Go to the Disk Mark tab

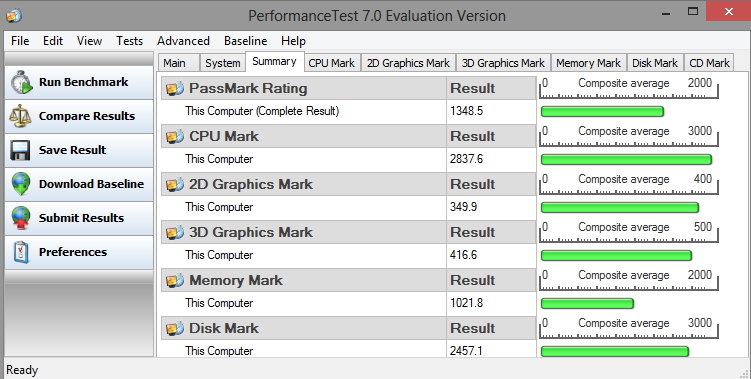pyautogui.click(x=655, y=63)
